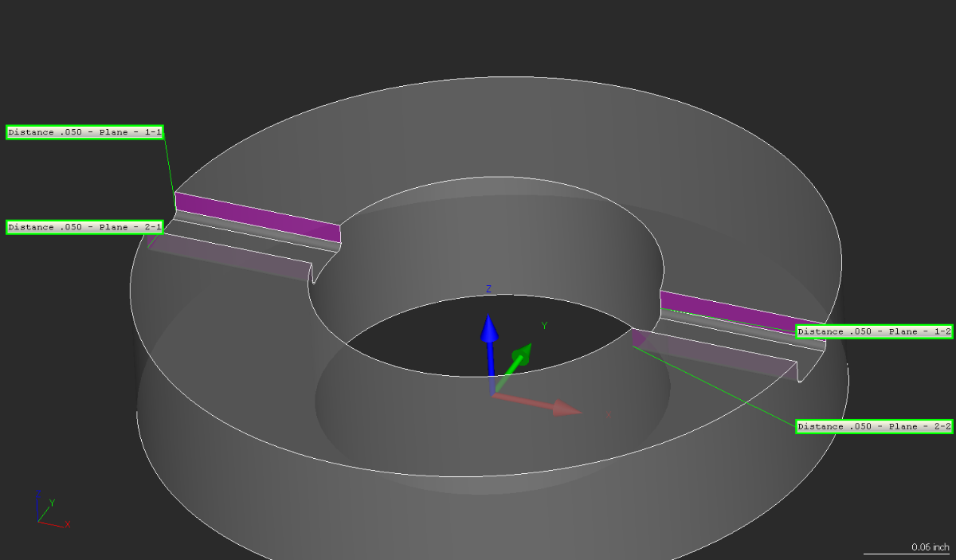Select the "Distance .050 - Plane - 2-1" annotation
Viewport: 956px width, 560px height.
85,227
